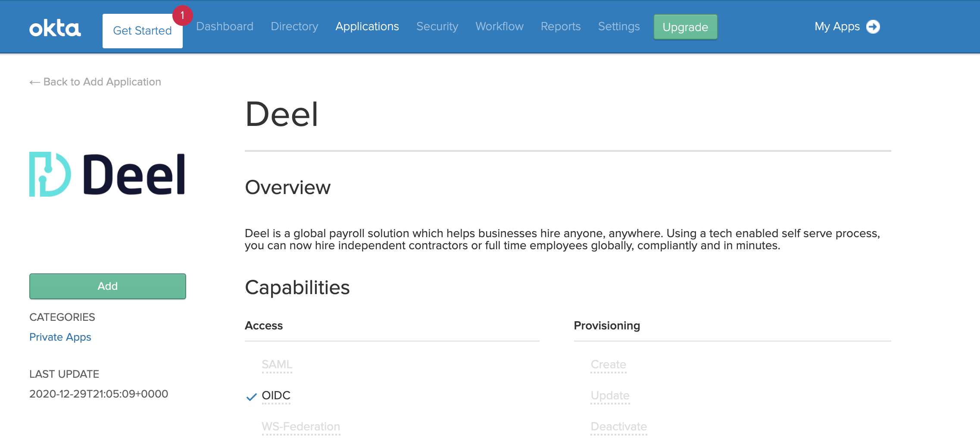Click the My Apps link
Image resolution: width=980 pixels, height=445 pixels.
coord(837,27)
